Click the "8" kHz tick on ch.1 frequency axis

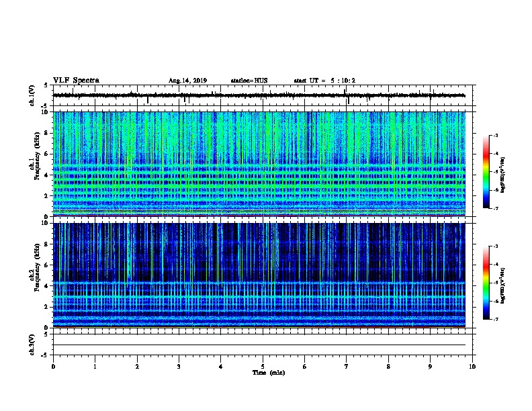[x=47, y=133]
